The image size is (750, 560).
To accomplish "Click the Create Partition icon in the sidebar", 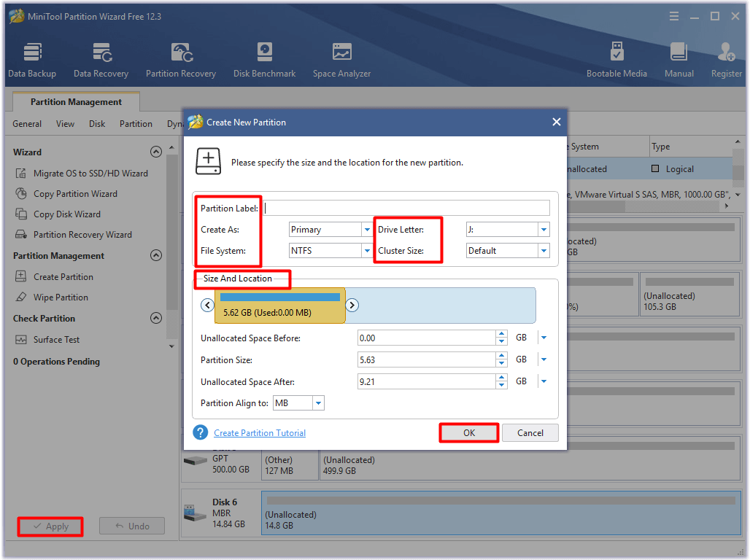I will pos(20,276).
